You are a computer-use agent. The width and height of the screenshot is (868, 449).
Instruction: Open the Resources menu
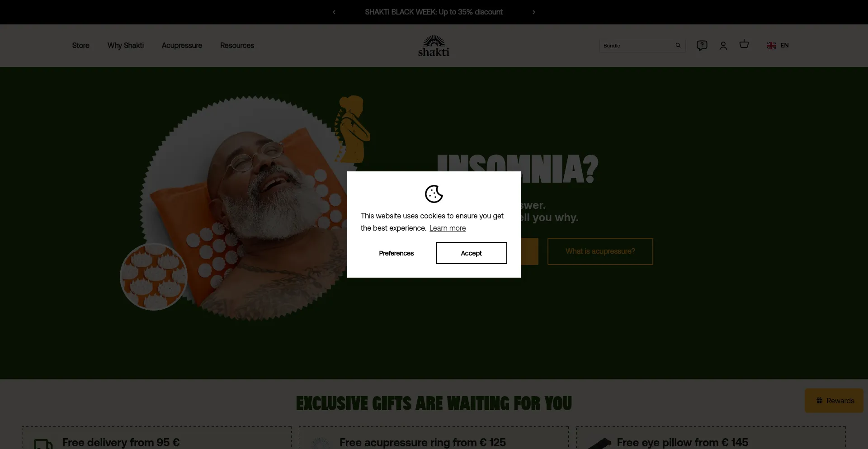tap(237, 45)
